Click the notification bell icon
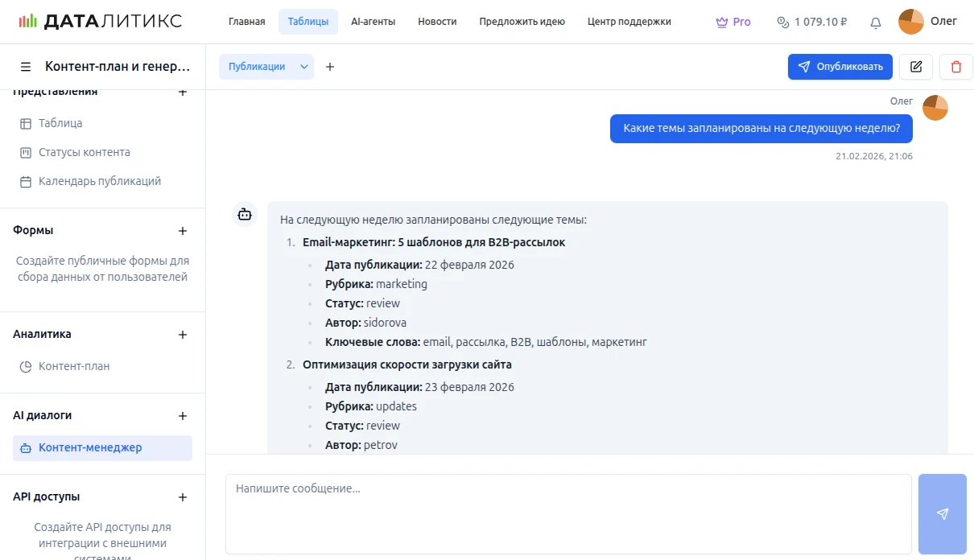Image resolution: width=974 pixels, height=560 pixels. (876, 23)
